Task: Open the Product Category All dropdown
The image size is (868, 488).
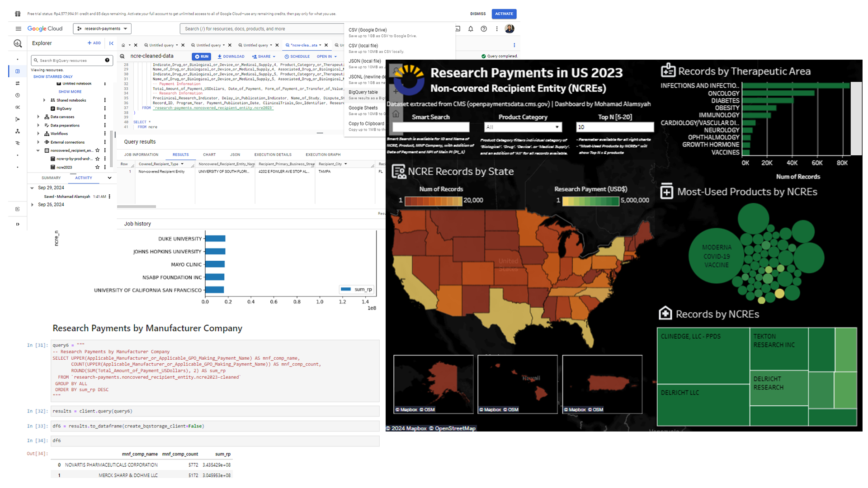Action: coord(523,127)
